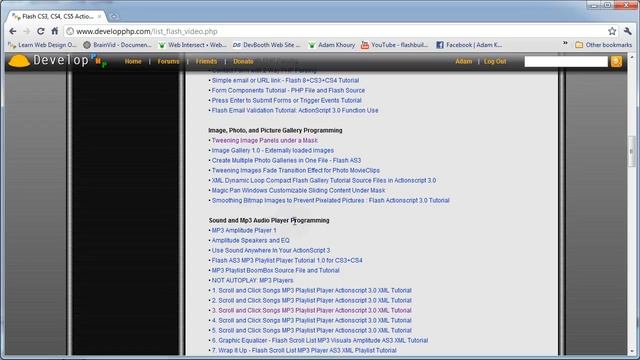Open Learn Web Design bookmark

(x=42, y=45)
